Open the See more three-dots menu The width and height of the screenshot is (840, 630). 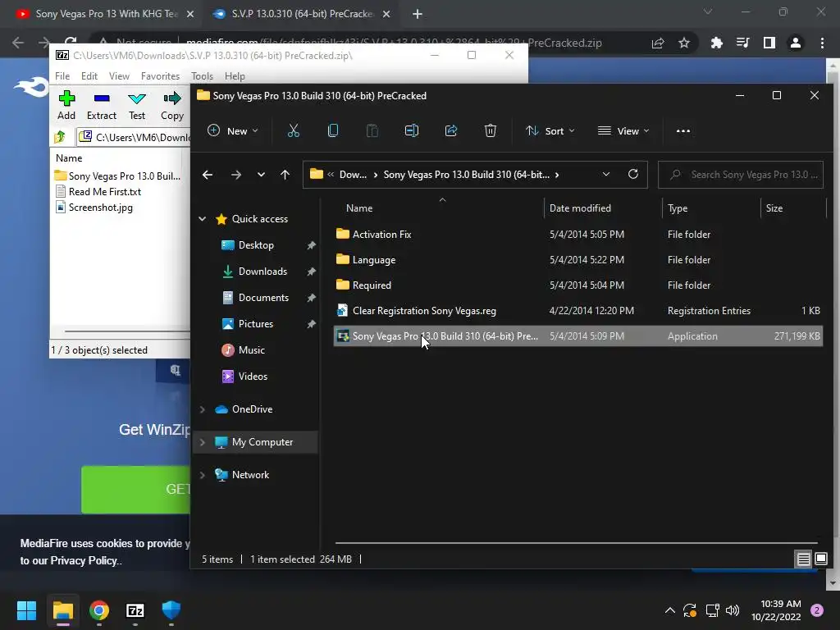coord(683,130)
